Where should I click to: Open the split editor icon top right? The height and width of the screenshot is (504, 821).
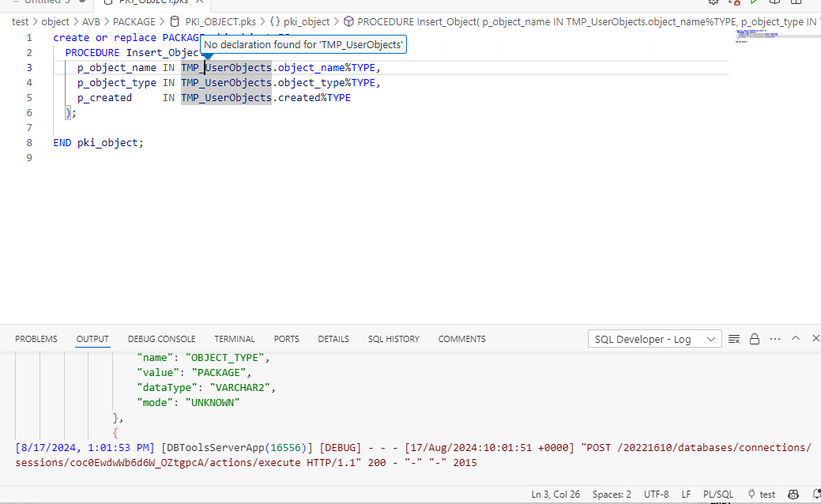(x=798, y=3)
